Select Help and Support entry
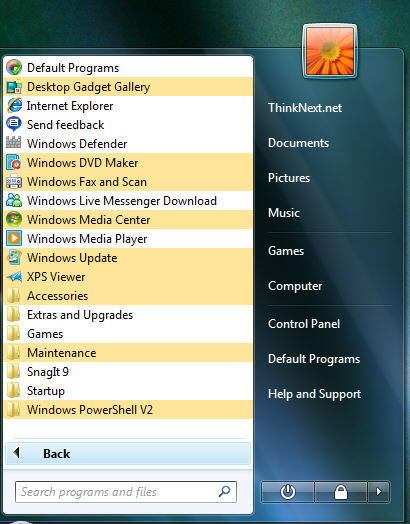This screenshot has width=410, height=524. [x=314, y=394]
